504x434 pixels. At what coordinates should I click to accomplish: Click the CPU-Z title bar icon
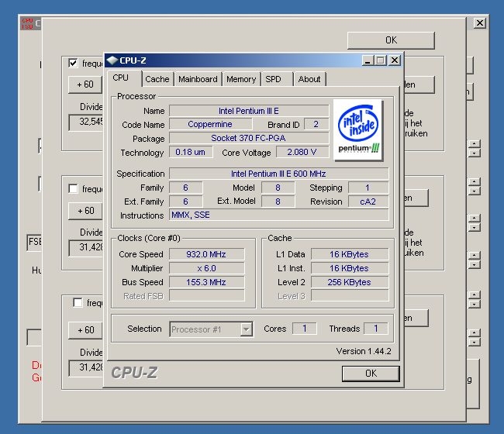point(112,60)
